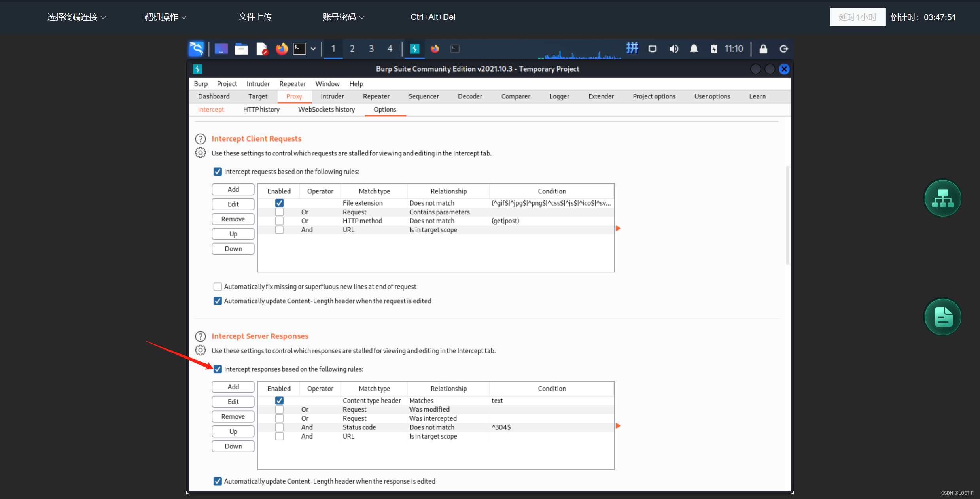980x499 pixels.
Task: Open the Project menu
Action: coord(227,84)
